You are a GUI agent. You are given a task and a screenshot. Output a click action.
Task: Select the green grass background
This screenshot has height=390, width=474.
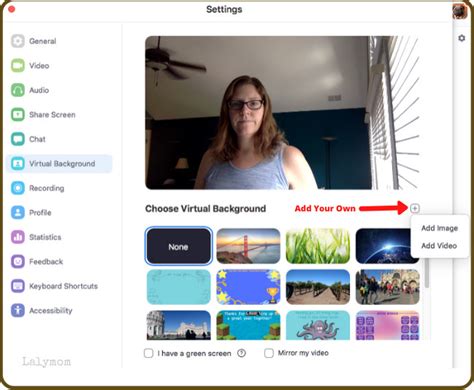[318, 246]
